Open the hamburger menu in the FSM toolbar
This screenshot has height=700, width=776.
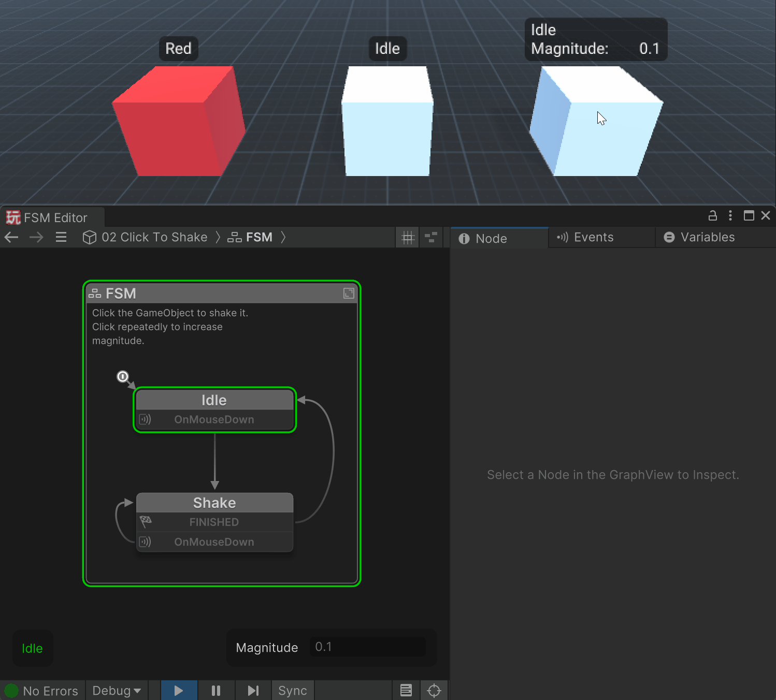[61, 237]
